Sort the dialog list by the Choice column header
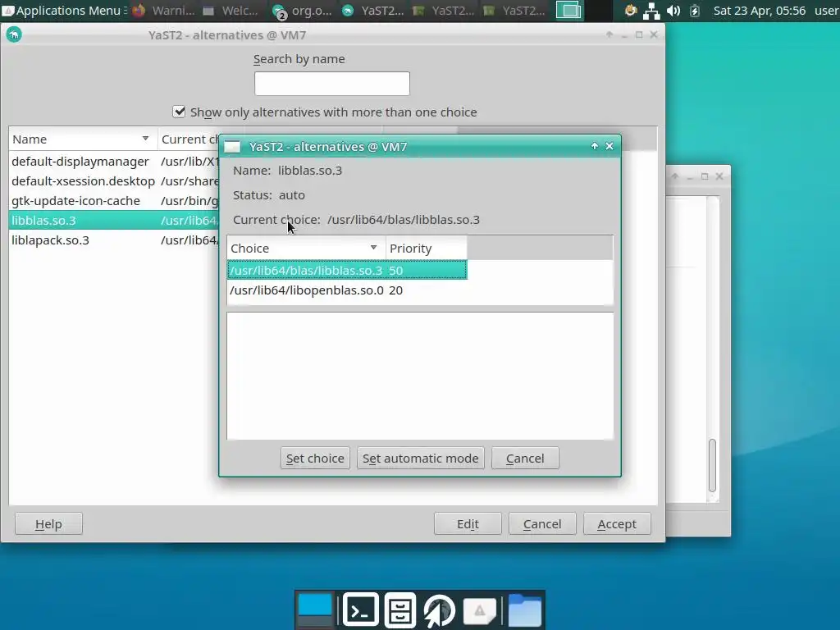 (x=306, y=248)
